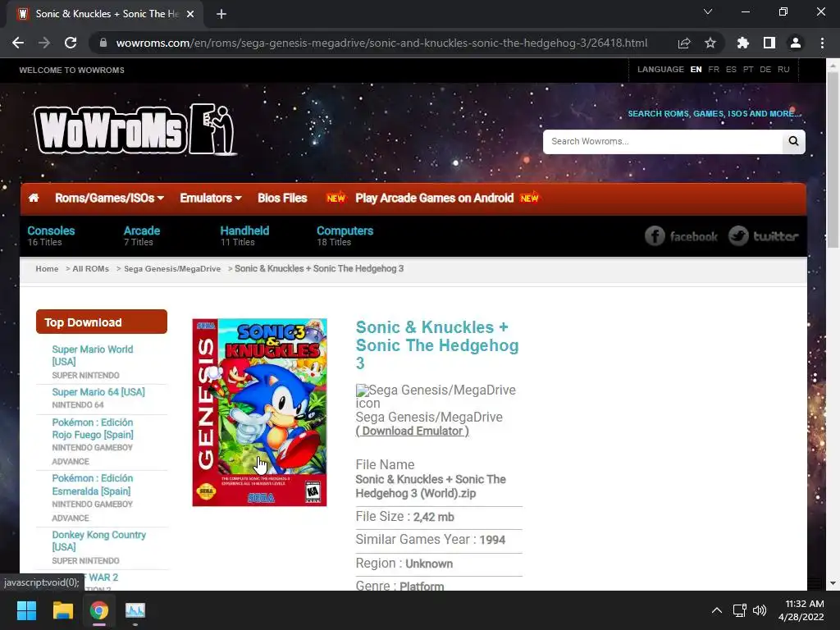Screen dimensions: 840x630
Task: Switch language to EN
Action: click(696, 70)
